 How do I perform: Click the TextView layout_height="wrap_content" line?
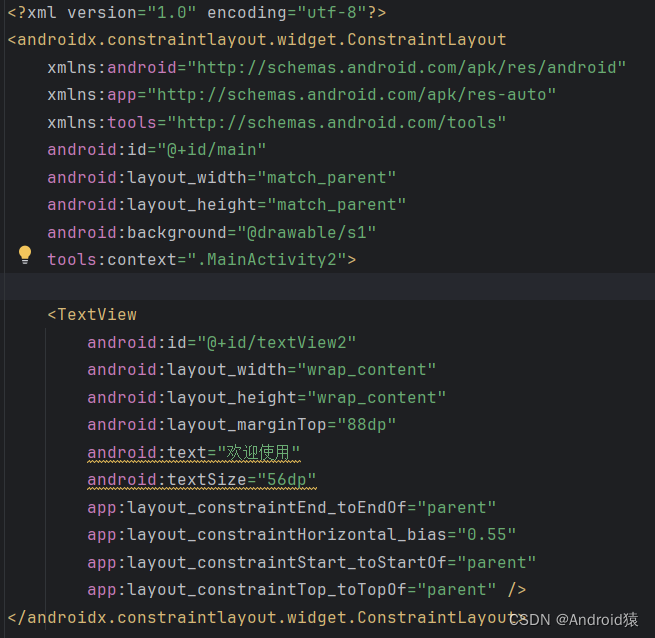click(x=267, y=397)
